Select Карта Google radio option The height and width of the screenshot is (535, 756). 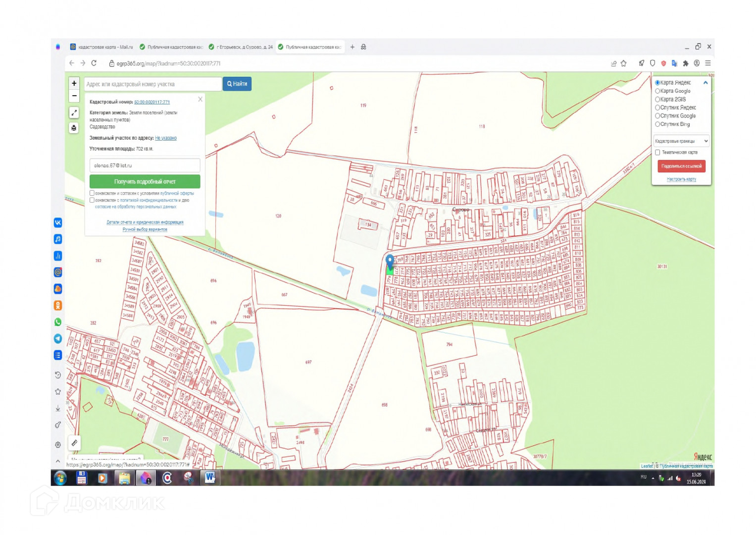[657, 91]
